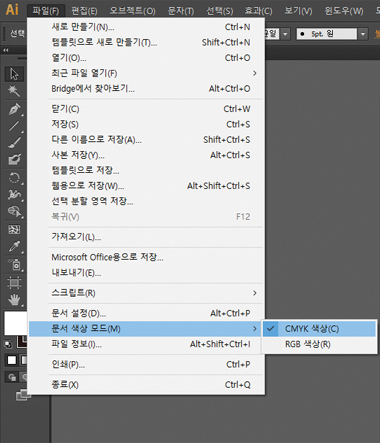Open the 편집(E) menu

click(84, 11)
